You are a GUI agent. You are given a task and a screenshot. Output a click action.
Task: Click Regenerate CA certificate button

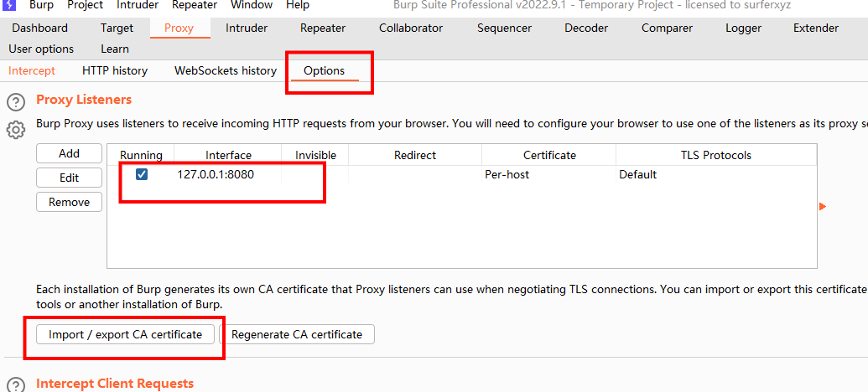click(297, 334)
